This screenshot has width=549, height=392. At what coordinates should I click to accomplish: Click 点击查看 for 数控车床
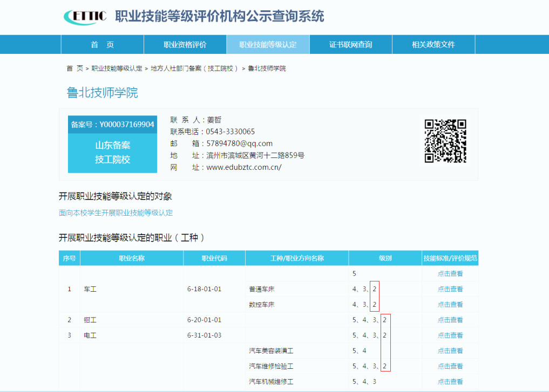[x=450, y=304]
